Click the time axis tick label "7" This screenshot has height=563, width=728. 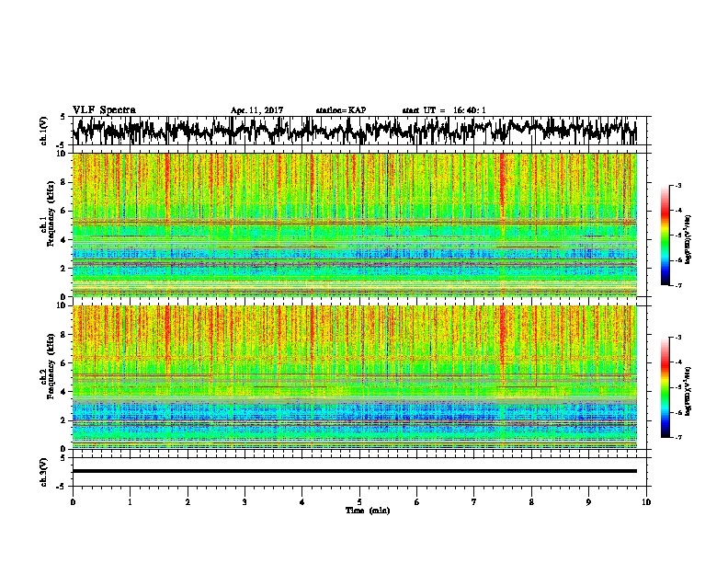[x=474, y=502]
